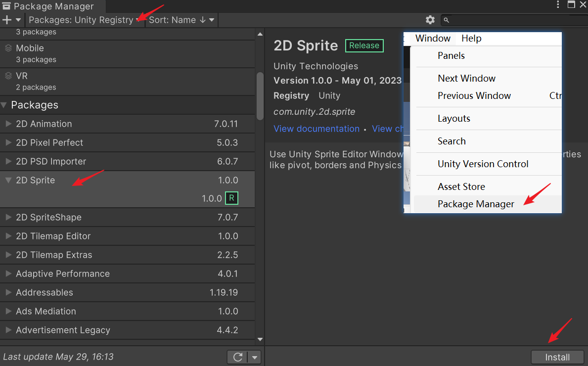
Task: Select 2D Tilemap Extras package row
Action: [x=128, y=255]
